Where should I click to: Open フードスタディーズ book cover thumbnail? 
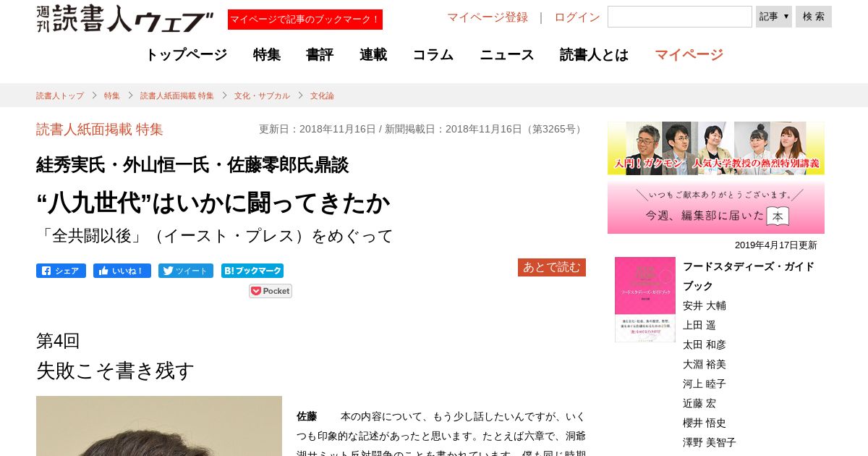pyautogui.click(x=645, y=300)
